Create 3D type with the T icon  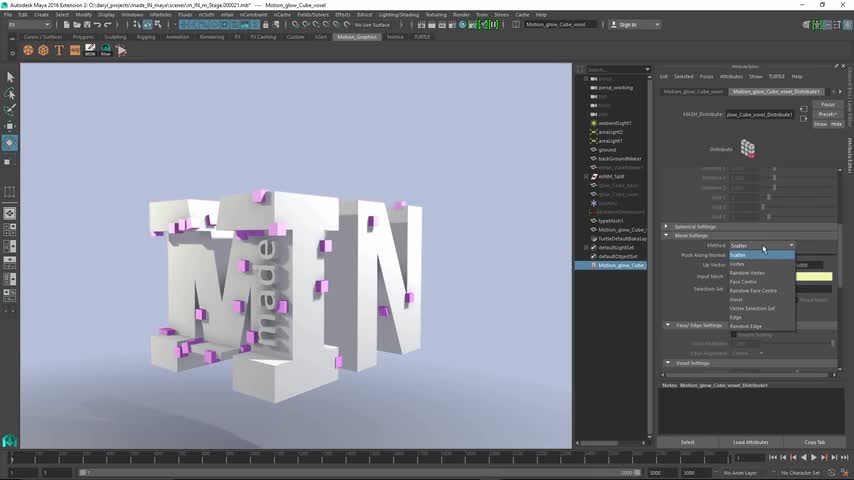pyautogui.click(x=59, y=51)
